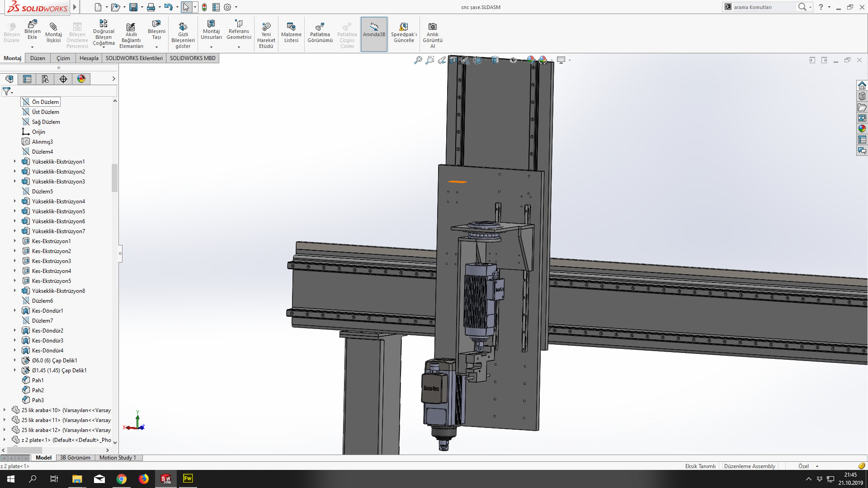Image resolution: width=868 pixels, height=488 pixels.
Task: Open the DimXpertManager tab
Action: [63, 79]
